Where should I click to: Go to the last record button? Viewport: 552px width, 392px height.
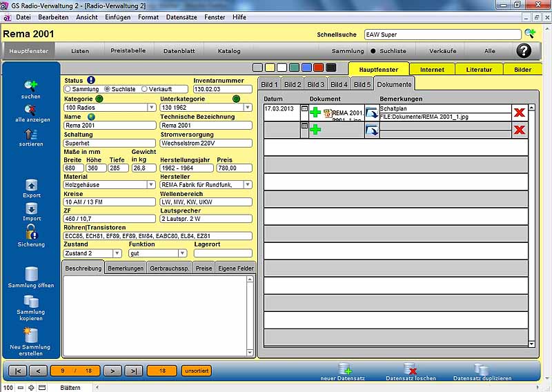click(133, 371)
